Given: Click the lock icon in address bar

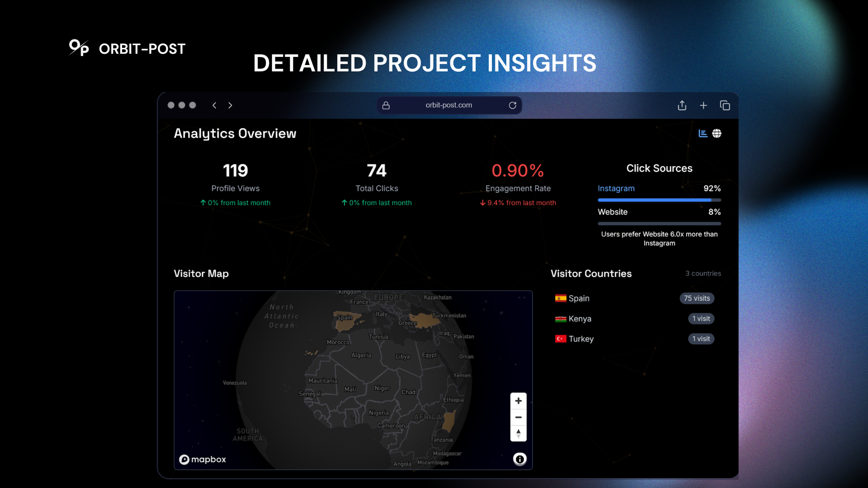Looking at the screenshot, I should point(386,105).
